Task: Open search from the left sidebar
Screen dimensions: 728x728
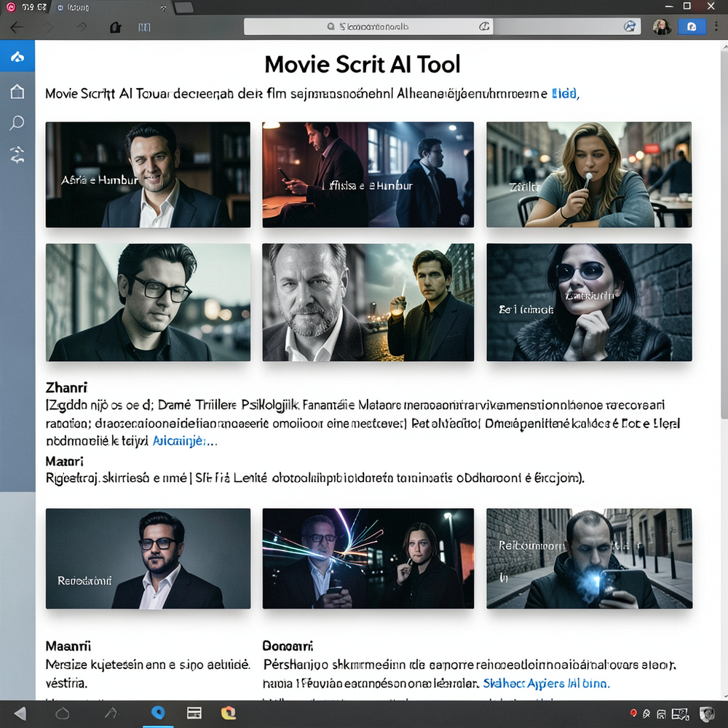Action: pos(17,123)
